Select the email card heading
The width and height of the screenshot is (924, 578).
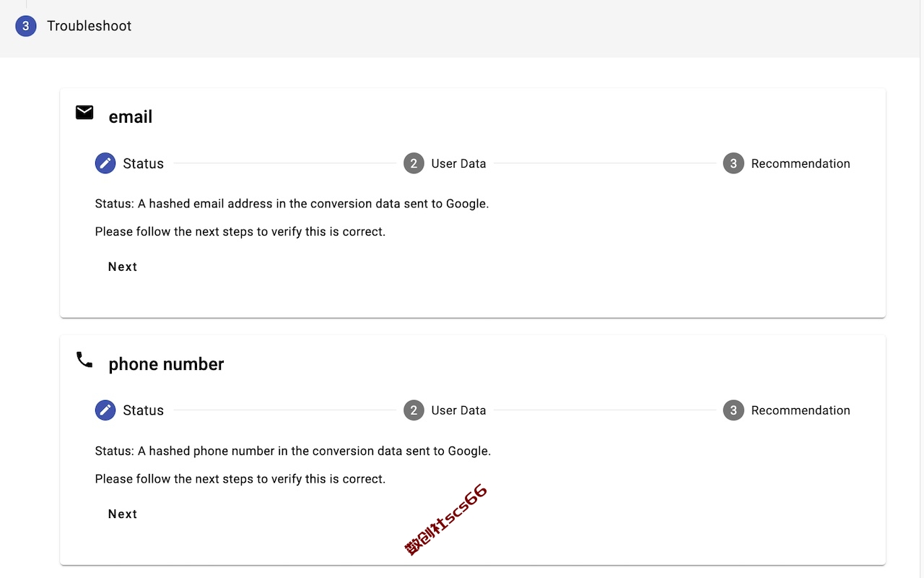pos(131,117)
